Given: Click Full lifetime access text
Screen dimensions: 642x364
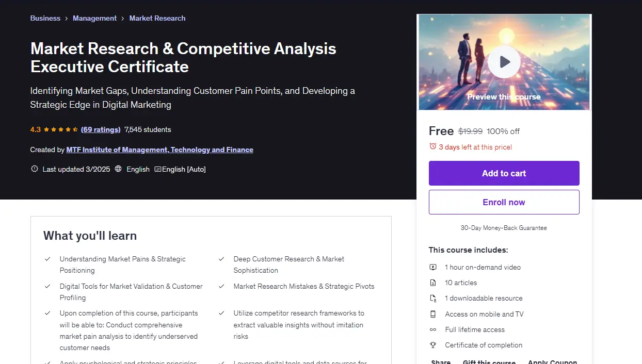Looking at the screenshot, I should pyautogui.click(x=475, y=329).
